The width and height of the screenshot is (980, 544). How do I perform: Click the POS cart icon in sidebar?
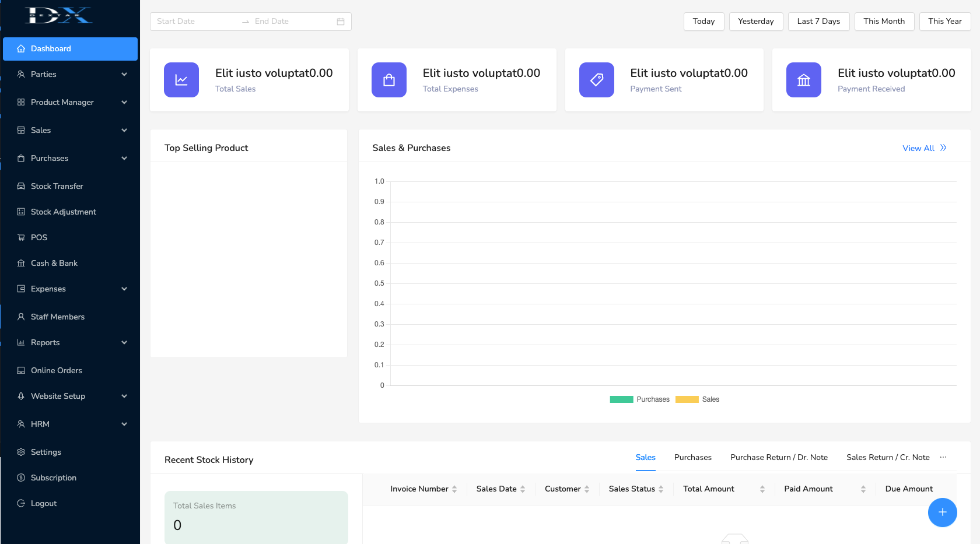pyautogui.click(x=21, y=237)
